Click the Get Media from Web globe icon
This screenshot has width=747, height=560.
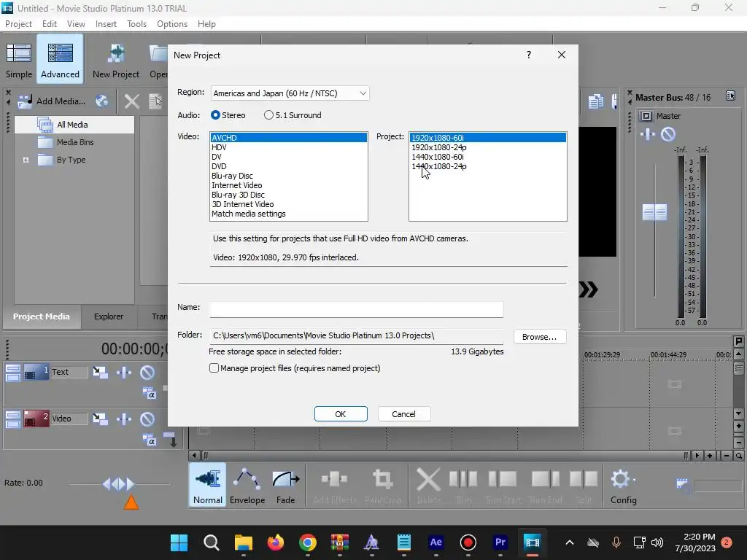[101, 101]
